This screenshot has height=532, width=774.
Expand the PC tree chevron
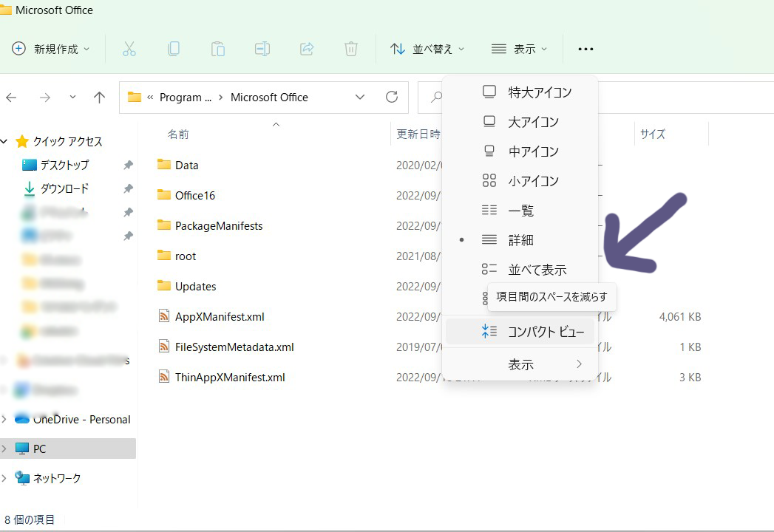(x=4, y=449)
